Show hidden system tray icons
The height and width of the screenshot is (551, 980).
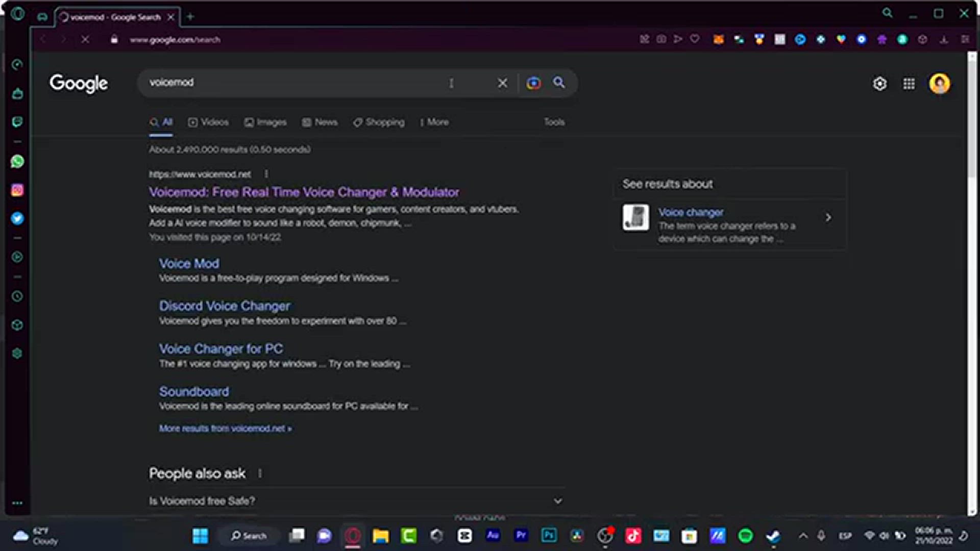[803, 536]
